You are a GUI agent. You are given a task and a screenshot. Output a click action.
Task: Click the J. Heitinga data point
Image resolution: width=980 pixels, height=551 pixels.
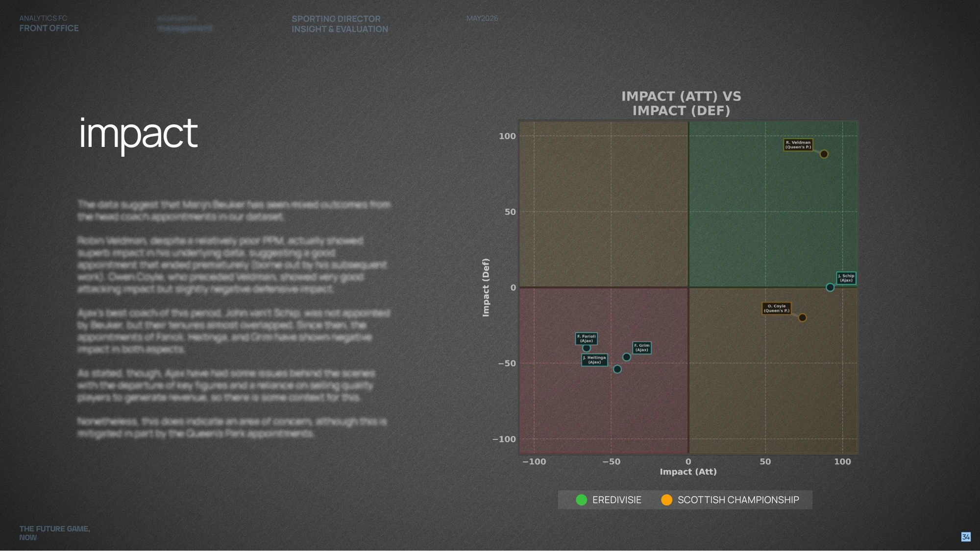click(x=617, y=369)
